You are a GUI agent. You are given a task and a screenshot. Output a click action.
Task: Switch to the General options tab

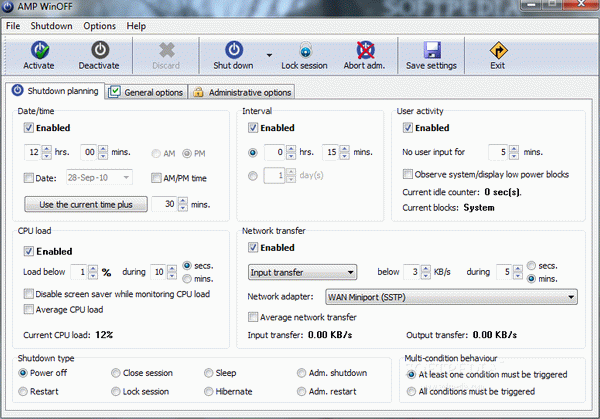146,92
